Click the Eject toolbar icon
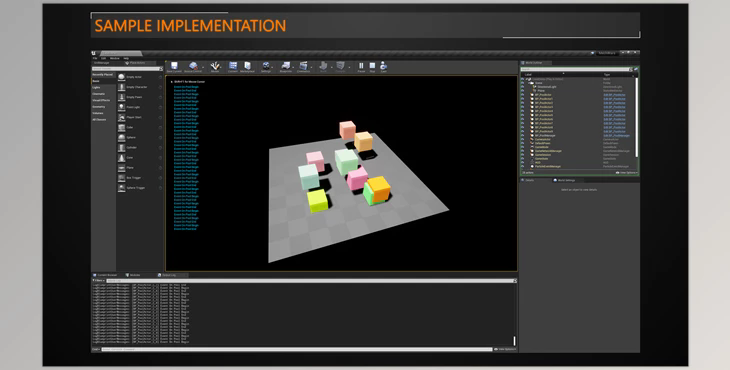This screenshot has height=370, width=730. (384, 67)
